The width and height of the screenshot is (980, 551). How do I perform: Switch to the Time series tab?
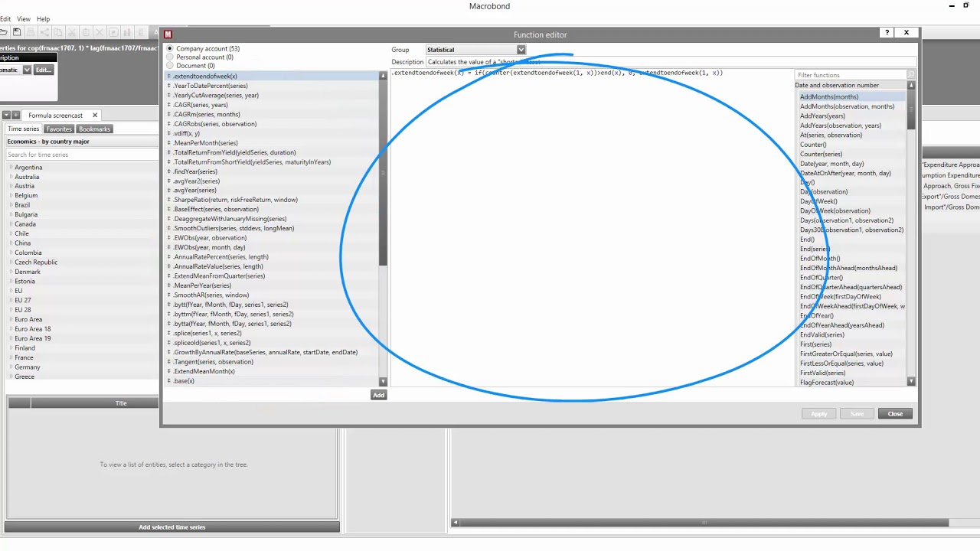[x=23, y=129]
